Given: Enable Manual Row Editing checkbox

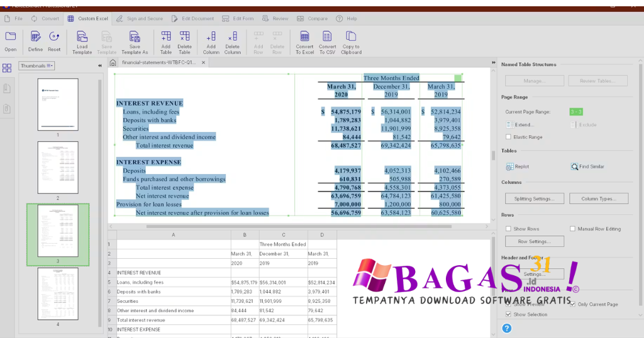Looking at the screenshot, I should coord(572,229).
